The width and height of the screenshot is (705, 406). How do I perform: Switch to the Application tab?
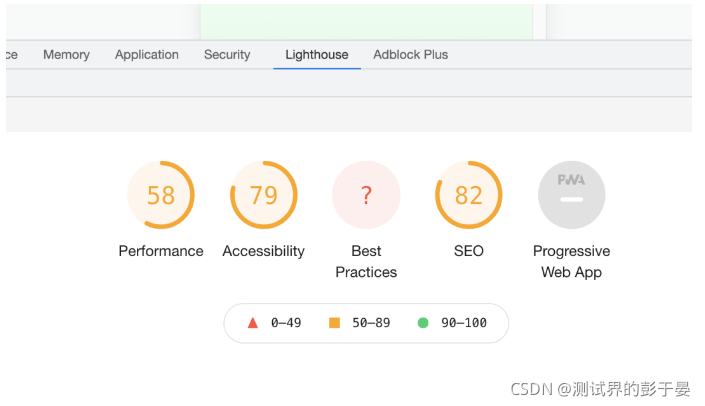click(147, 55)
